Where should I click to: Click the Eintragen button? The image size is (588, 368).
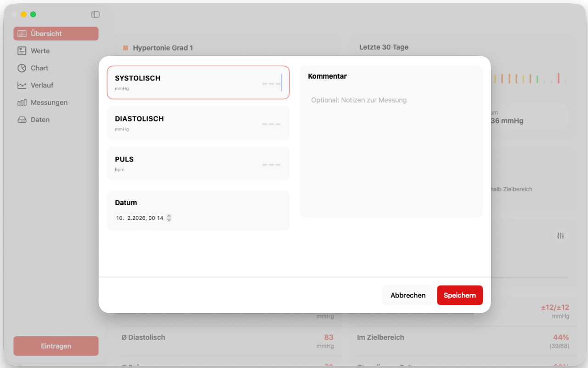click(56, 346)
